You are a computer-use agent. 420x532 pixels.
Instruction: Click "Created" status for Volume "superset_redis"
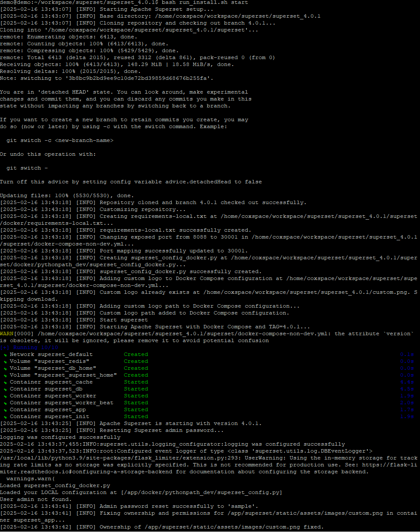(x=136, y=362)
